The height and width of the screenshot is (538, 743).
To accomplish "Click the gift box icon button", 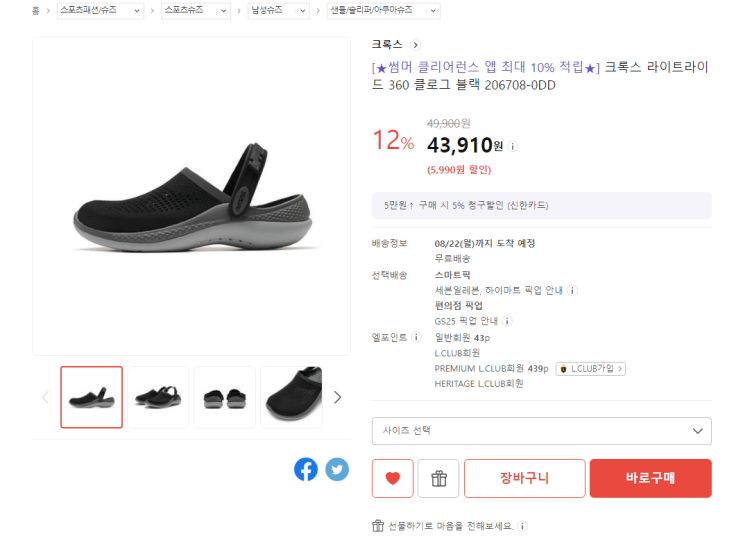I will tap(438, 478).
